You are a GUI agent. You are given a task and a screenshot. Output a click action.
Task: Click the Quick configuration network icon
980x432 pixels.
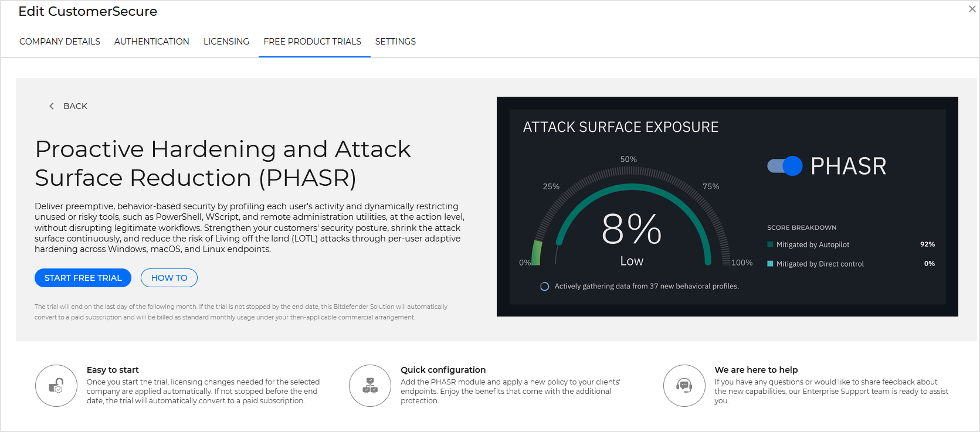[370, 386]
